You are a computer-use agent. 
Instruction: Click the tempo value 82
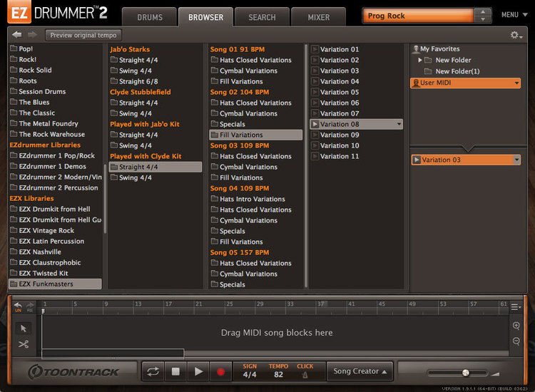pos(278,375)
